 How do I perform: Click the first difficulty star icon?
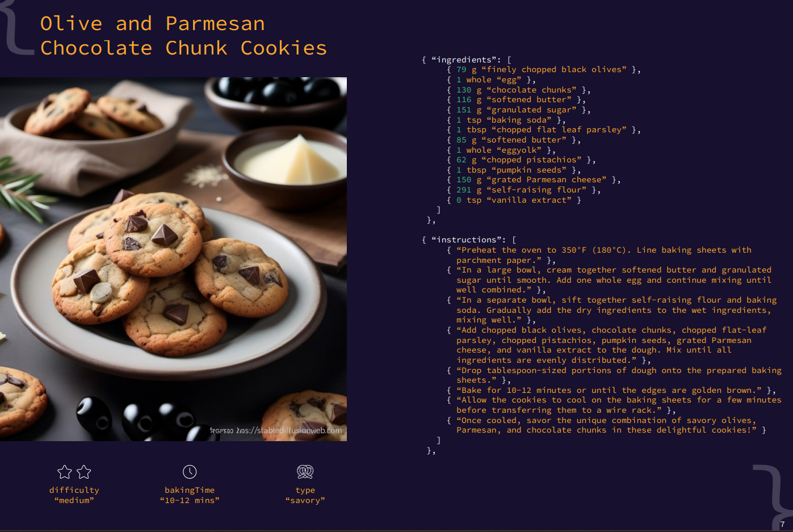(x=65, y=472)
